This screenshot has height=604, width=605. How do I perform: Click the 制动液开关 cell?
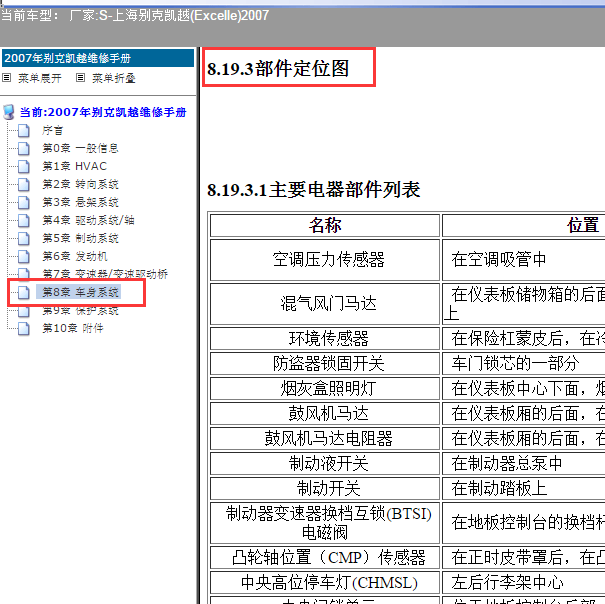[x=325, y=464]
